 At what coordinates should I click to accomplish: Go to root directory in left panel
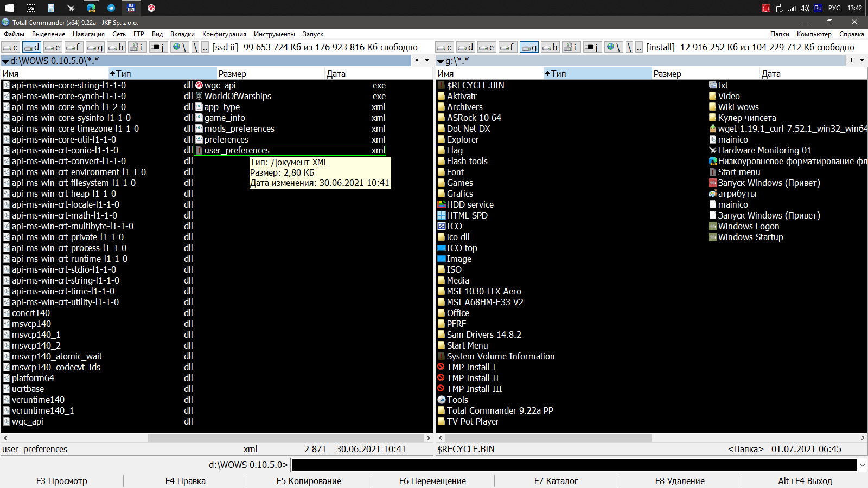196,47
